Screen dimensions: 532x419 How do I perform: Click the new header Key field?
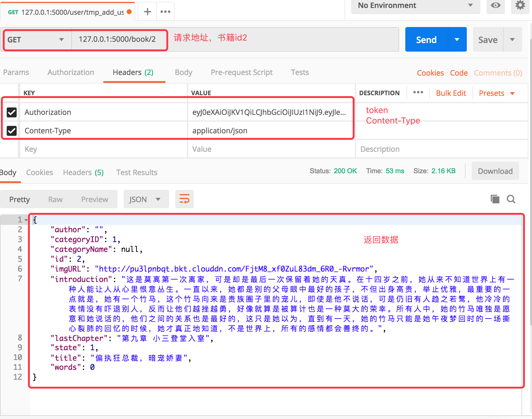(104, 149)
